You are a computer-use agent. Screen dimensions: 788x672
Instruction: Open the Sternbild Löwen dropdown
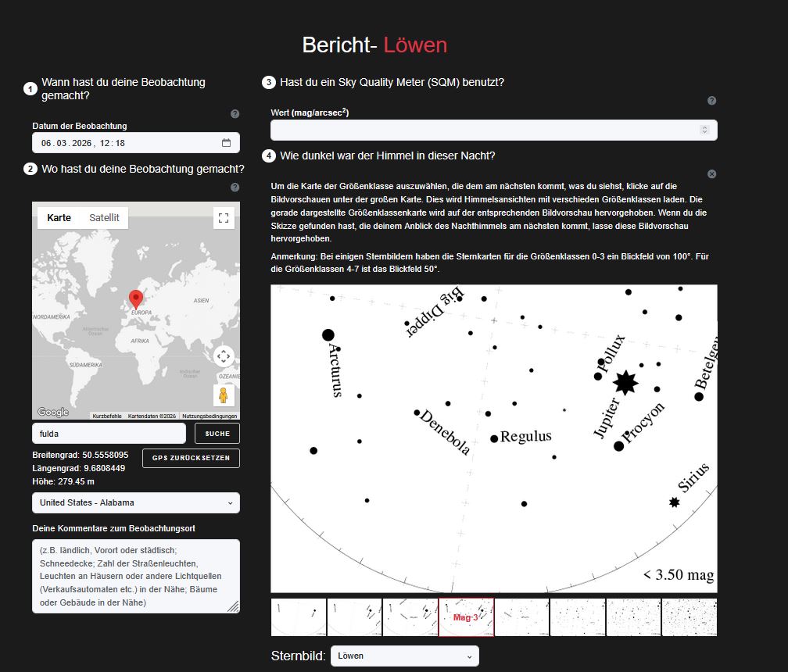(404, 656)
